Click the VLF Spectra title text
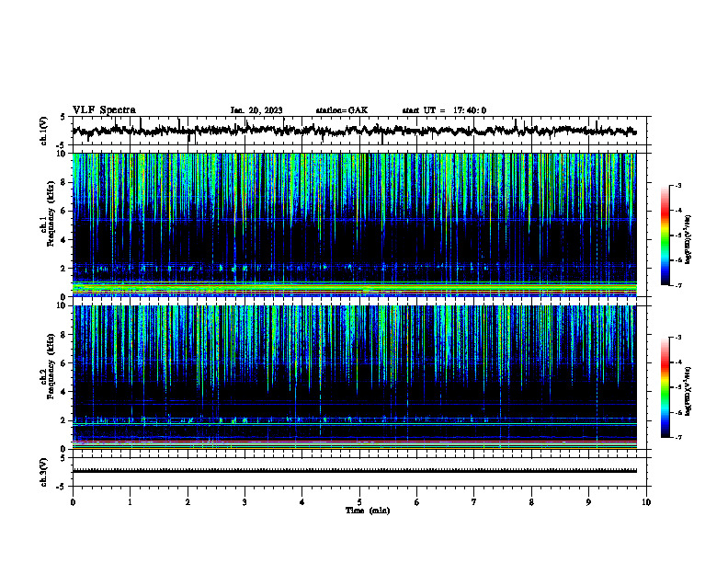Image resolution: width=728 pixels, height=563 pixels. [104, 110]
